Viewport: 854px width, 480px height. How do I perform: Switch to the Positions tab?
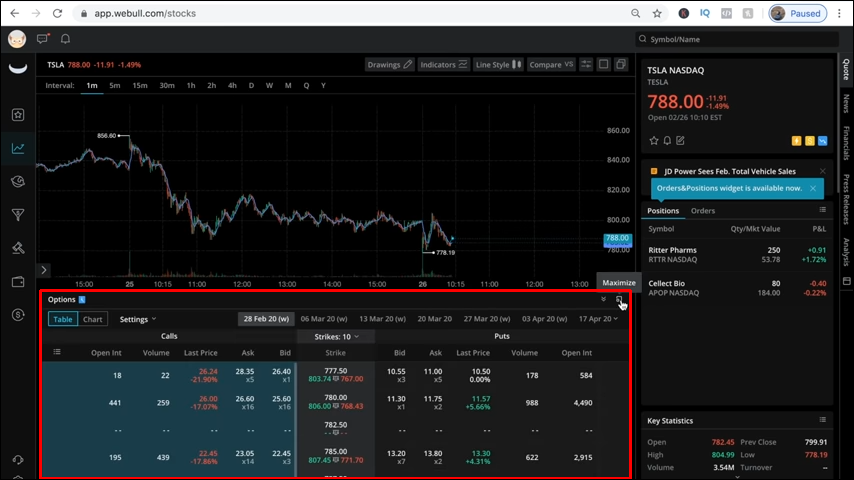click(663, 210)
